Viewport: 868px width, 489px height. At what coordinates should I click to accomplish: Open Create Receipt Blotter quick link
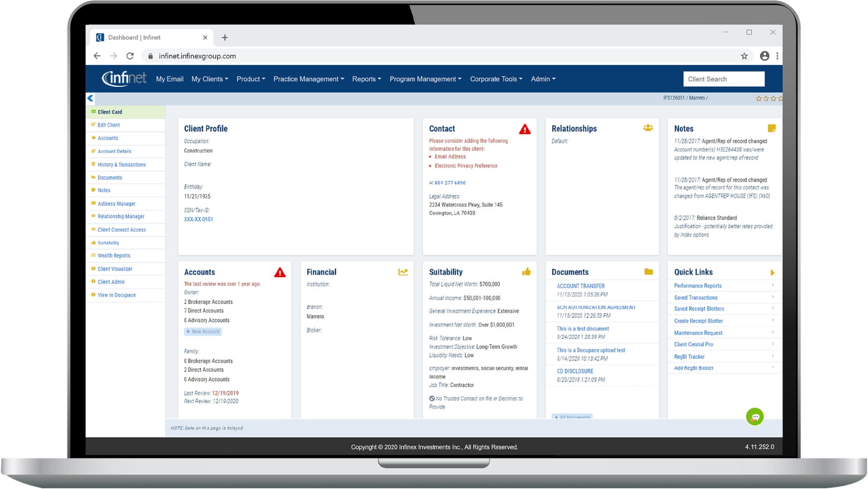coord(698,321)
